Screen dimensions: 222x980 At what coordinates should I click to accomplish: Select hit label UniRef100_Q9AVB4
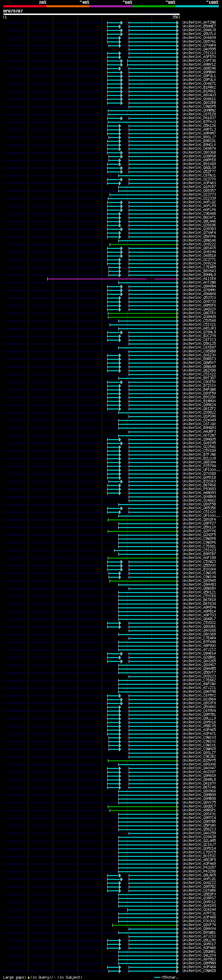tap(199, 286)
